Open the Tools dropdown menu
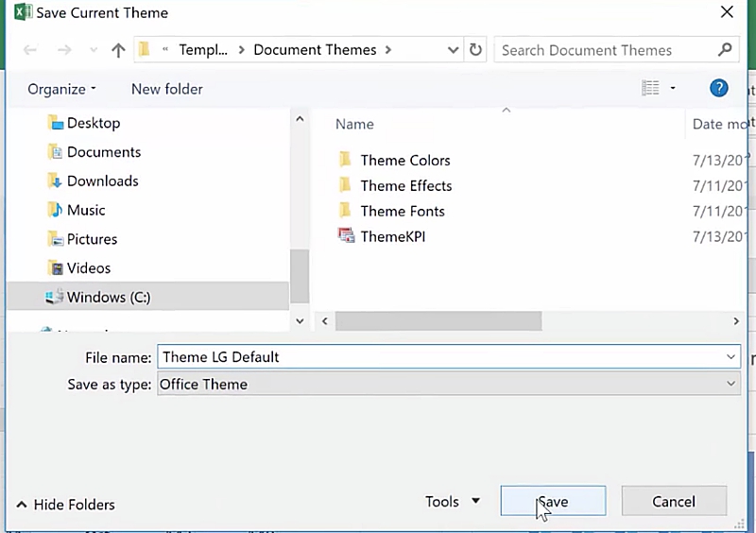 click(452, 502)
